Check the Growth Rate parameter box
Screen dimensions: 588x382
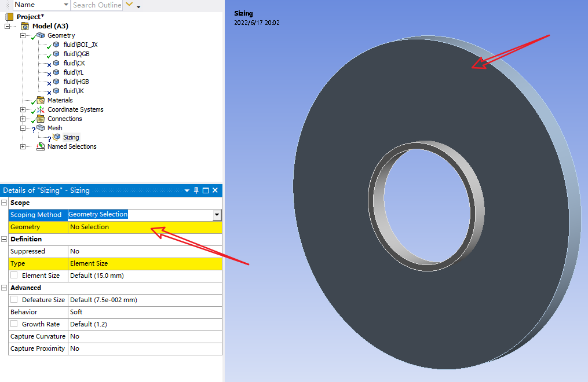pyautogui.click(x=14, y=324)
